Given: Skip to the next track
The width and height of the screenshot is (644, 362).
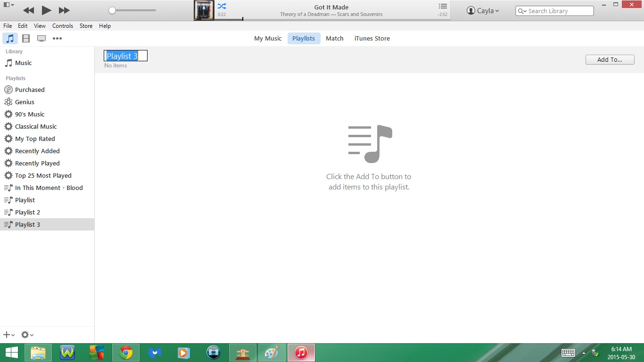Looking at the screenshot, I should [64, 10].
